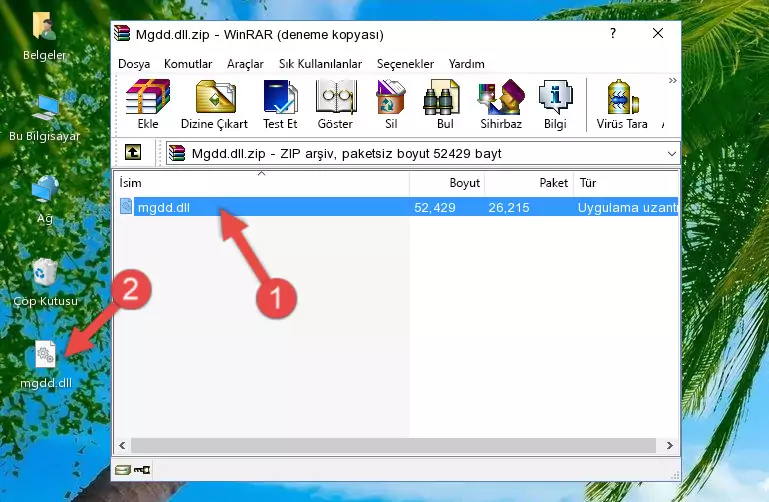Click the 26,215 packed size cell
The image size is (769, 502).
509,208
